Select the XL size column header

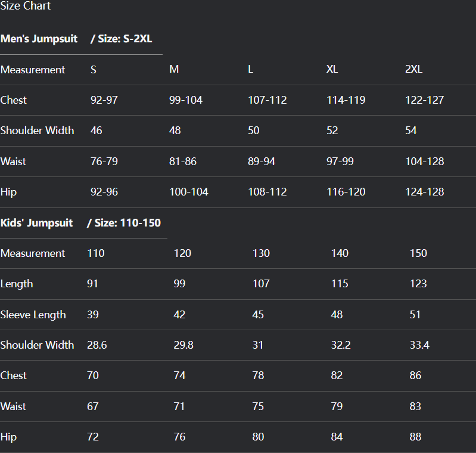tap(332, 70)
